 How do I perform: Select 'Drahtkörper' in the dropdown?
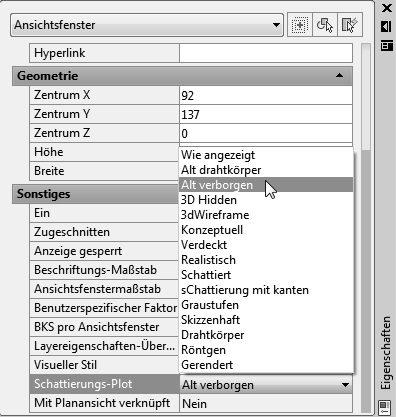tap(266, 335)
